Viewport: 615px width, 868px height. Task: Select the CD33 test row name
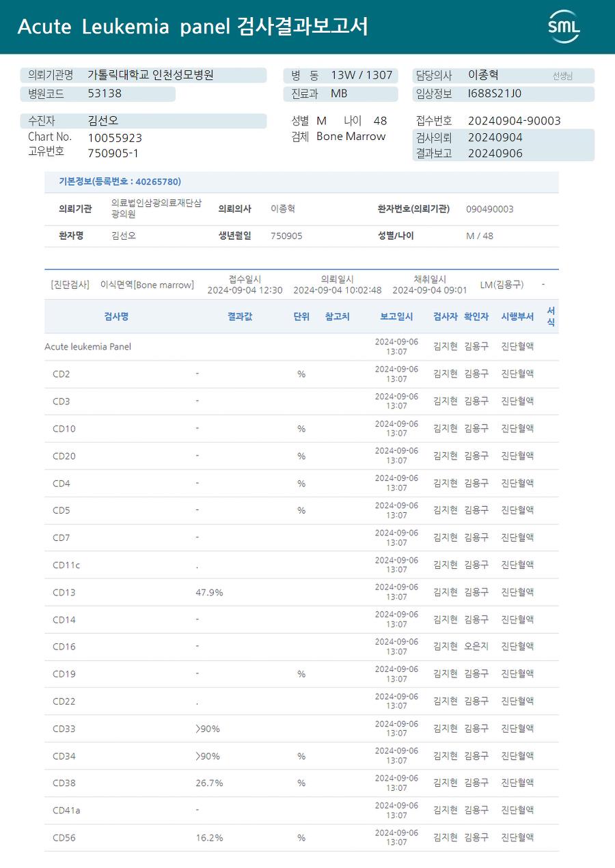[x=64, y=729]
